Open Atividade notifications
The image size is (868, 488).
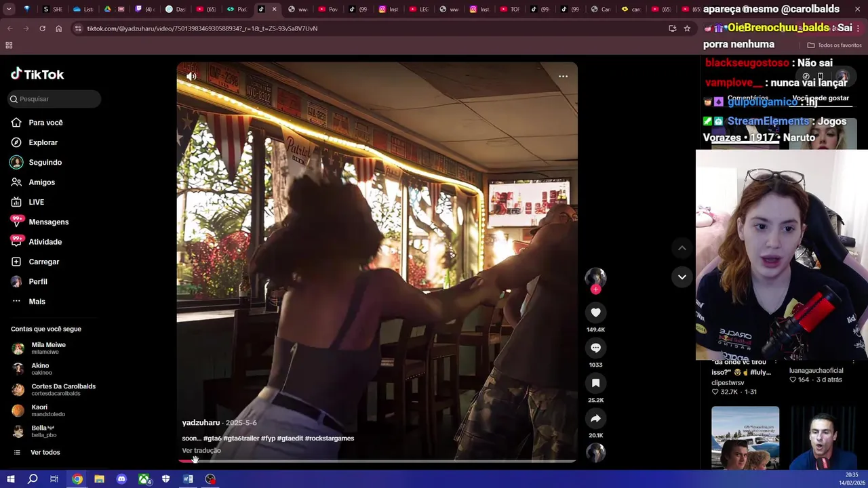tap(45, 242)
